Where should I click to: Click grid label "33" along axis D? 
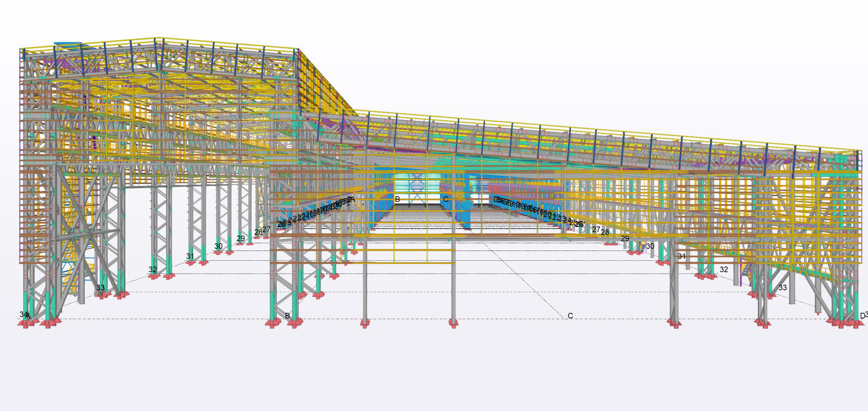[782, 287]
